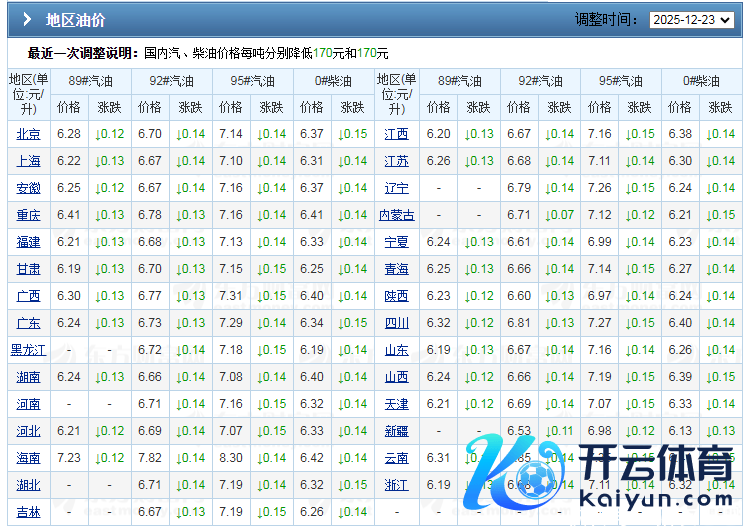Click the arrow icon beside 地区油价 title

point(27,19)
